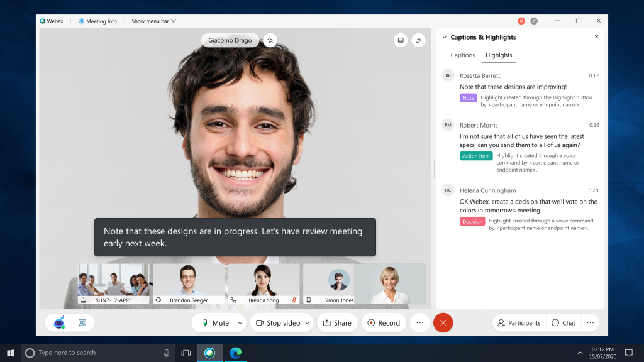Viewport: 644px width, 362px height.
Task: Collapse the Captions & Highlights header chevron
Action: (444, 37)
